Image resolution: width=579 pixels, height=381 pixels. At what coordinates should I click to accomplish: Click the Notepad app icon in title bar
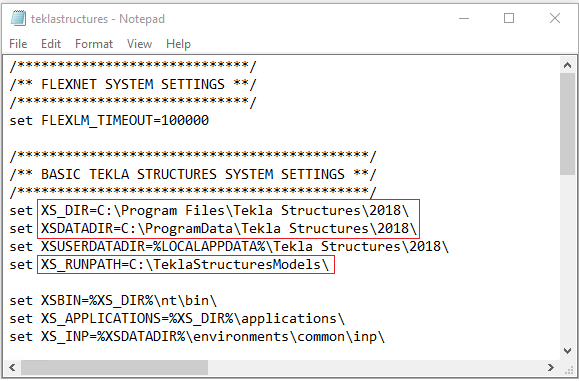pyautogui.click(x=18, y=18)
